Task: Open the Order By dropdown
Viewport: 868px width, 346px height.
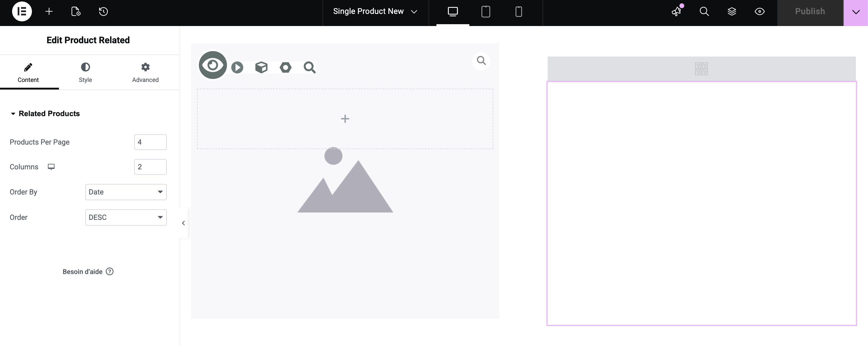Action: click(x=126, y=192)
